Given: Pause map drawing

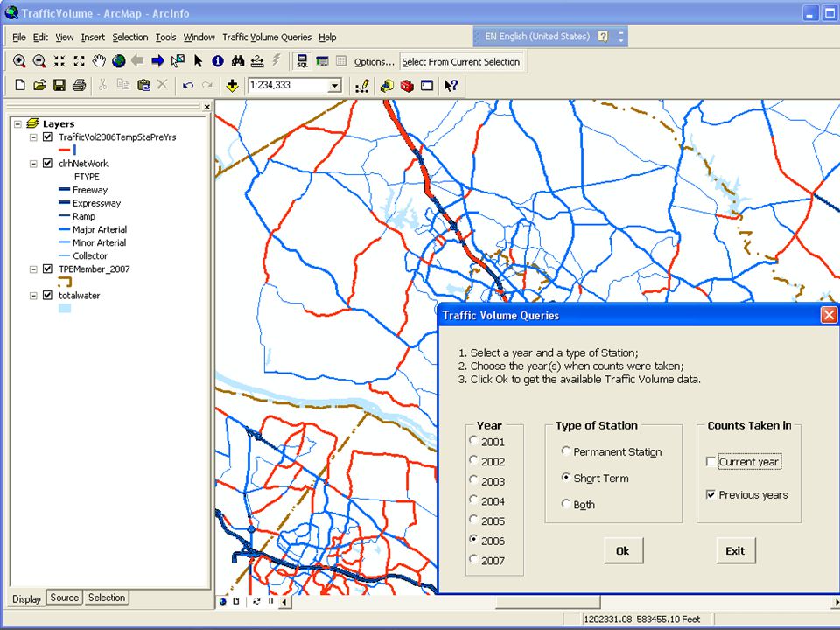Looking at the screenshot, I should click(x=270, y=601).
